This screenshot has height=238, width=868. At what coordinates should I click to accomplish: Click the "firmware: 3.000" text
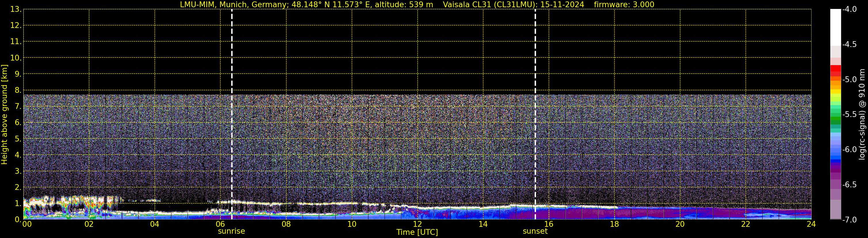pos(624,5)
